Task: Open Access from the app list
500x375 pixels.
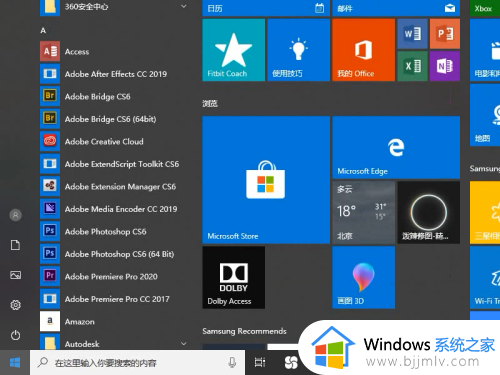Action: pyautogui.click(x=113, y=51)
